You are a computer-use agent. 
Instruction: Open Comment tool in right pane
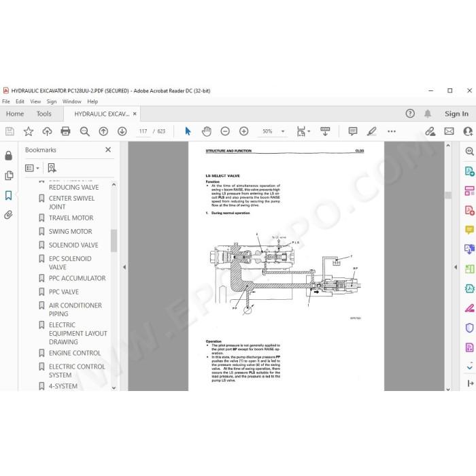pos(470,230)
